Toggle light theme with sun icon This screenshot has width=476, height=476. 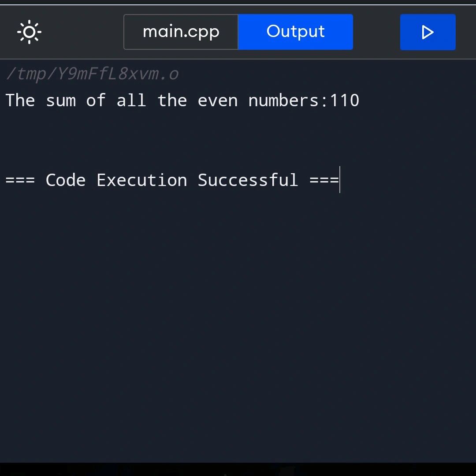[29, 32]
